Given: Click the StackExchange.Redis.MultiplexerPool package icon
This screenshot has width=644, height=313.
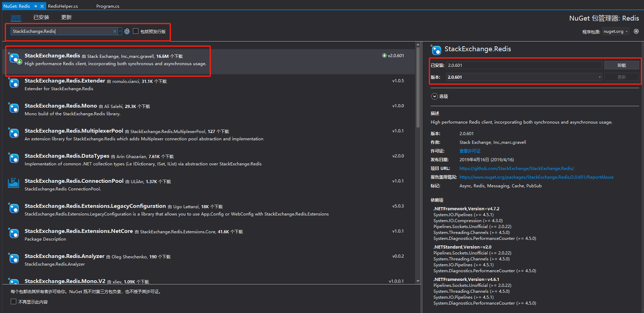Looking at the screenshot, I should (x=14, y=134).
